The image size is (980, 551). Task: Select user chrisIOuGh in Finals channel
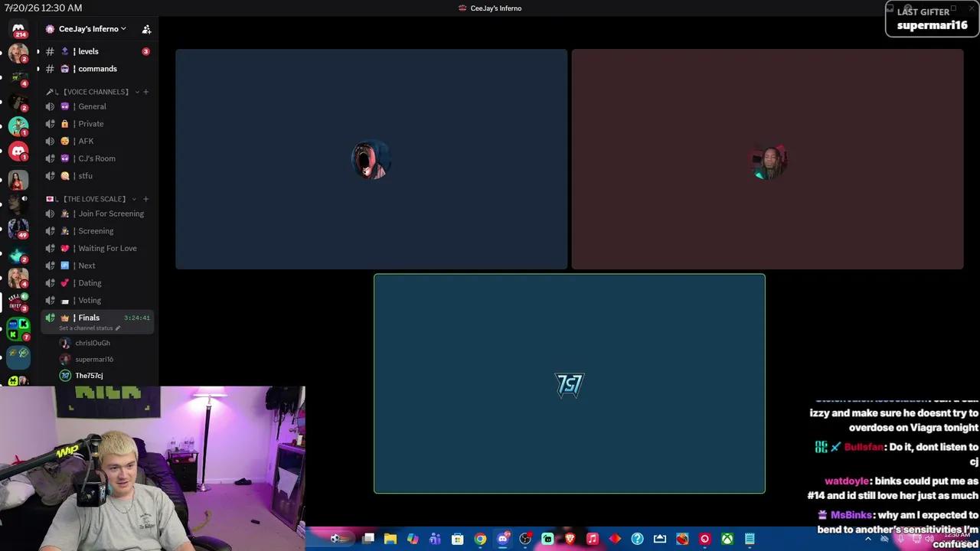93,343
